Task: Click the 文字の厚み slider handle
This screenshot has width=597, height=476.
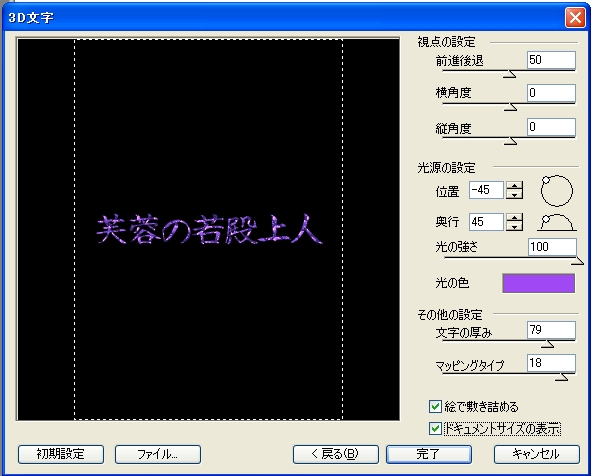Action: click(x=547, y=344)
